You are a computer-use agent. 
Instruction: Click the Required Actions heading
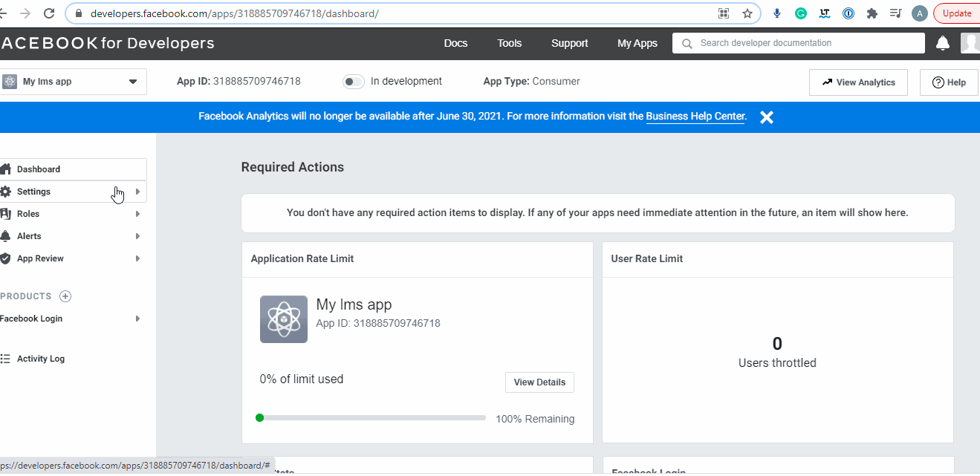tap(293, 167)
